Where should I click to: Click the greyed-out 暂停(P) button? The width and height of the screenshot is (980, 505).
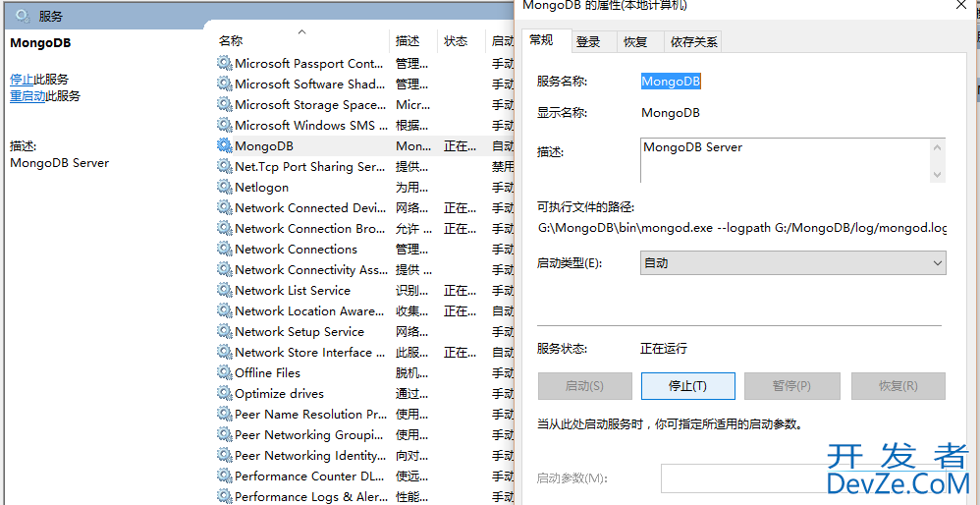(791, 385)
